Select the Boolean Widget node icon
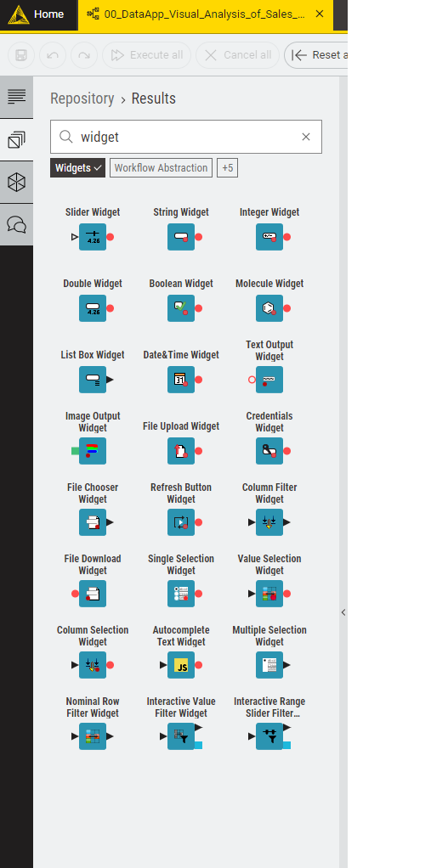Image resolution: width=448 pixels, height=868 pixels. tap(181, 308)
